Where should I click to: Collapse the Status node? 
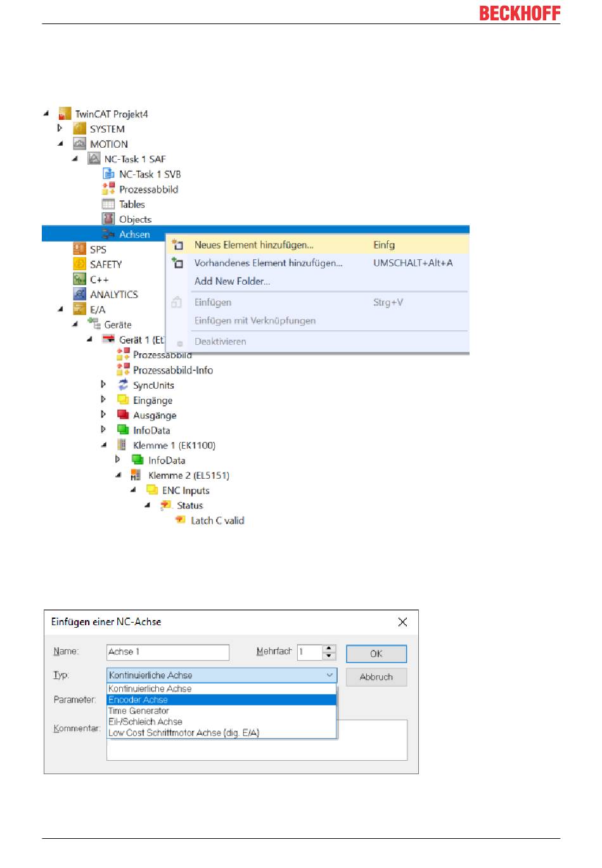(148, 505)
